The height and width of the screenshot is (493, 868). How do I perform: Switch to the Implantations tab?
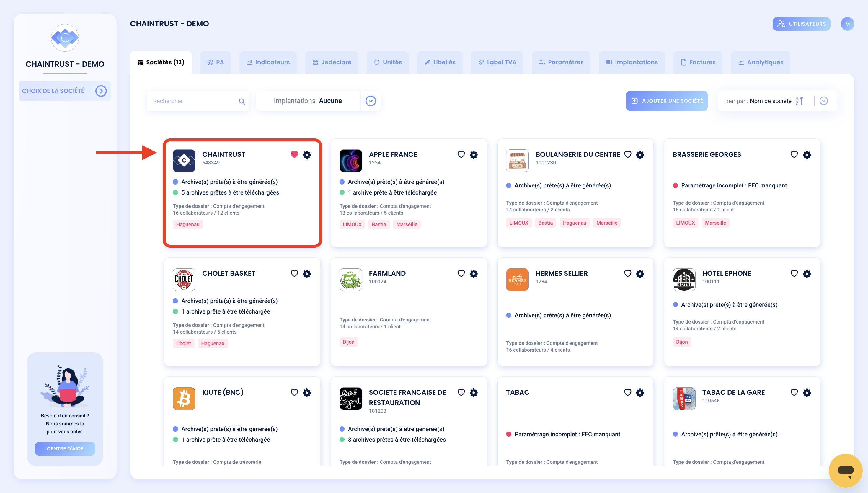pyautogui.click(x=632, y=62)
